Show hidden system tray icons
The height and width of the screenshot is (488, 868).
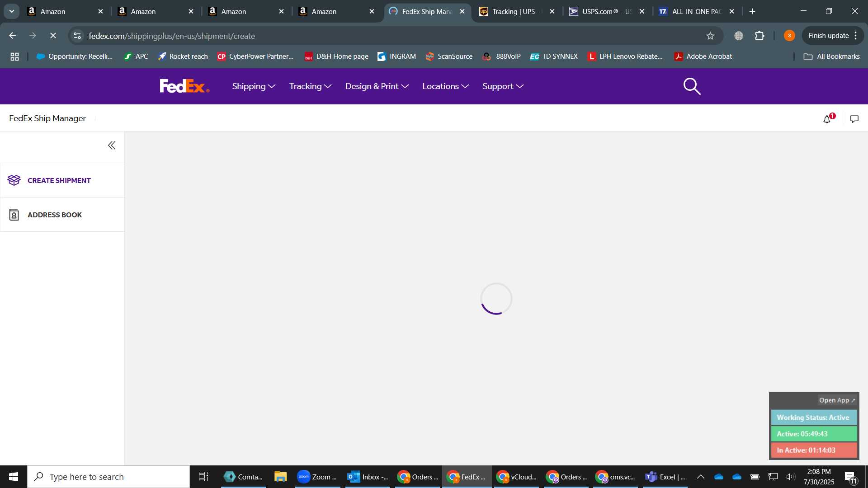coord(700,477)
